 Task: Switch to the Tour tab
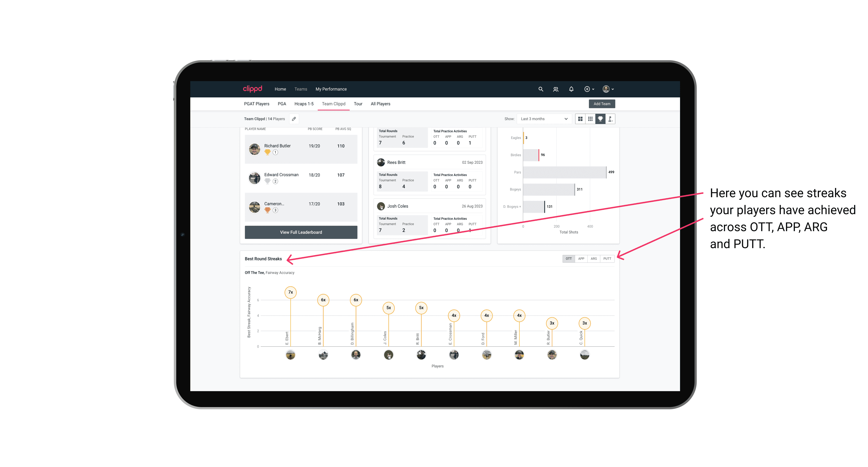357,104
